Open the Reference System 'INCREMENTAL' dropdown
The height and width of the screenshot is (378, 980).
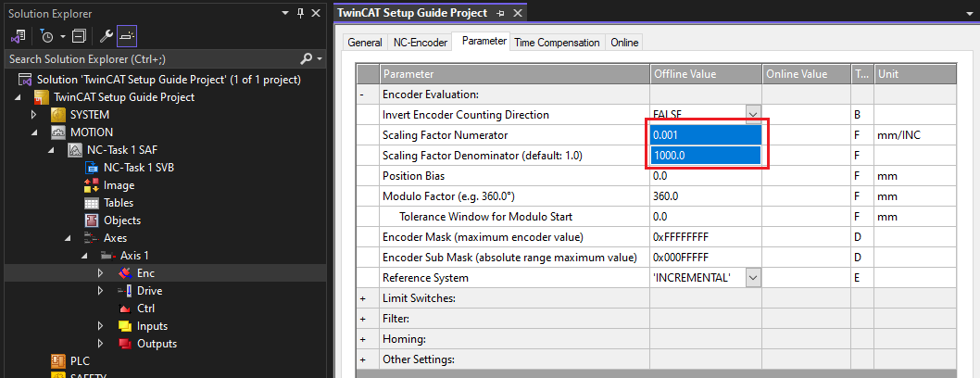coord(753,278)
